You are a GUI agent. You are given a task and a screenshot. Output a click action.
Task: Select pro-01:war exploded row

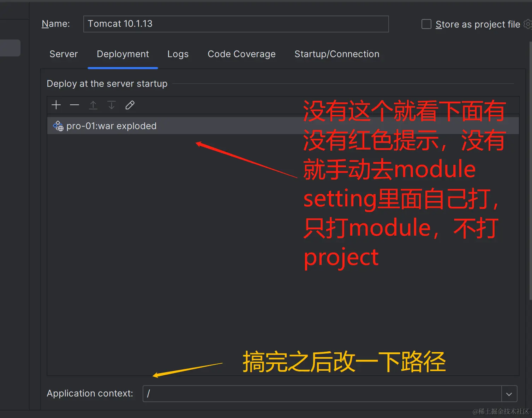283,126
